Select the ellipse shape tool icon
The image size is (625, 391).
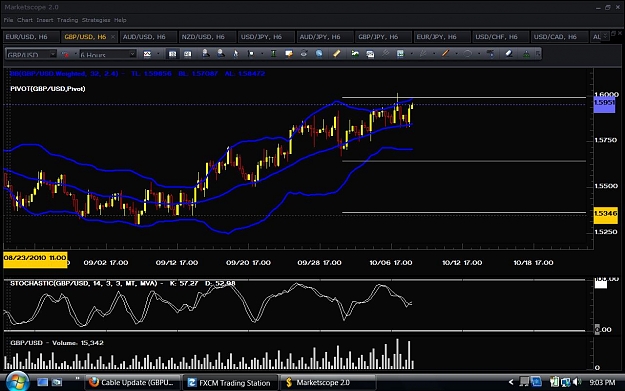coord(468,53)
